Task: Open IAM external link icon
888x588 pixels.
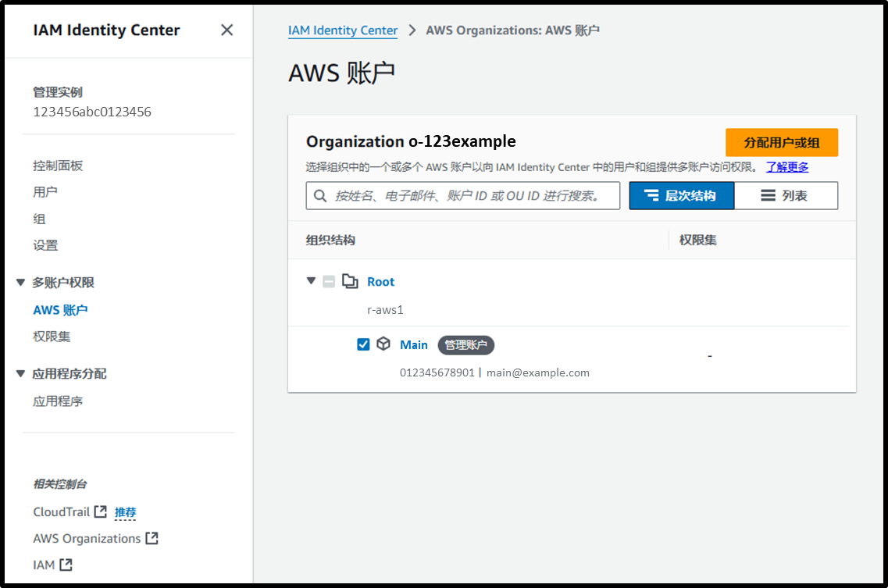Action: tap(66, 565)
